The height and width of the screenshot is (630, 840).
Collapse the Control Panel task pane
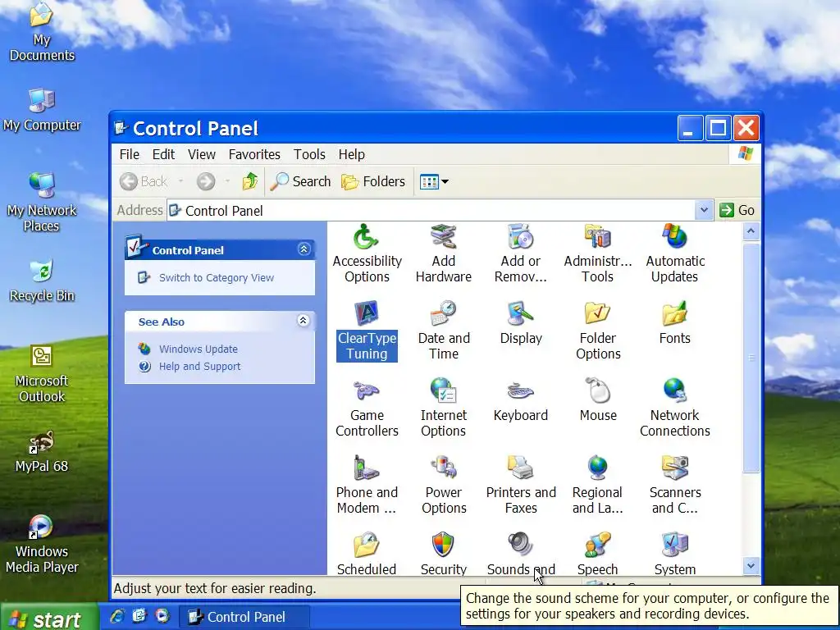click(x=304, y=249)
